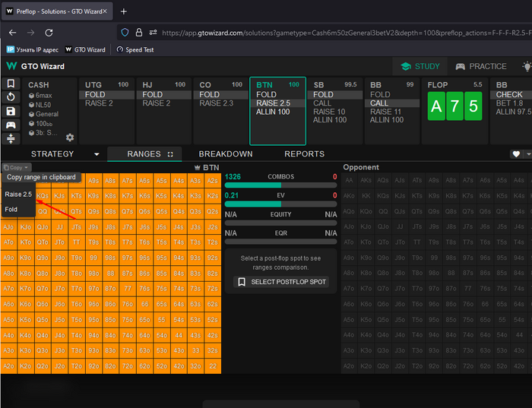Screen dimensions: 532x408
Task: Switch to Practice mode
Action: 480,66
